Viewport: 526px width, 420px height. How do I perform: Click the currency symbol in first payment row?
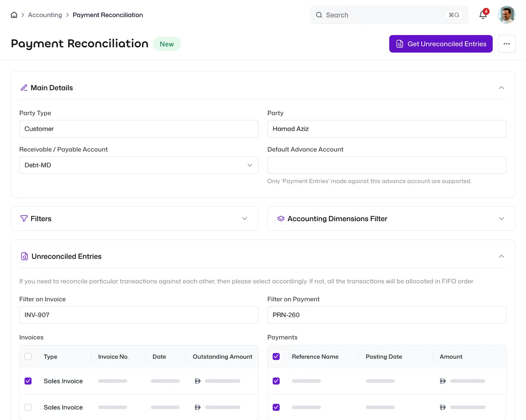tap(443, 381)
